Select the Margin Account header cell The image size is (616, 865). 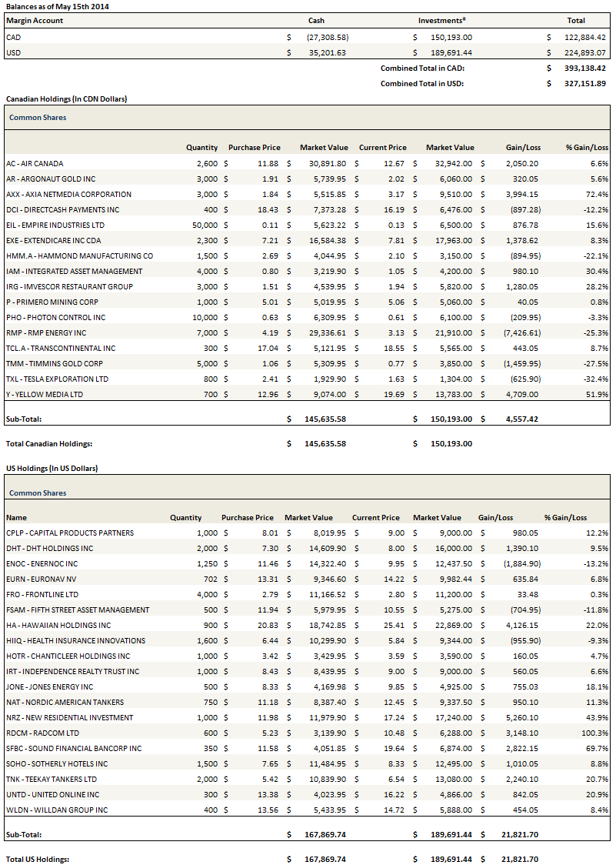point(35,21)
